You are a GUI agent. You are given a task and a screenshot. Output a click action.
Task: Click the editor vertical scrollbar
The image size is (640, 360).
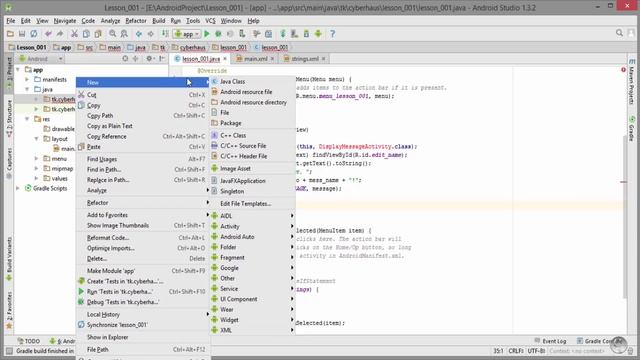click(x=624, y=216)
